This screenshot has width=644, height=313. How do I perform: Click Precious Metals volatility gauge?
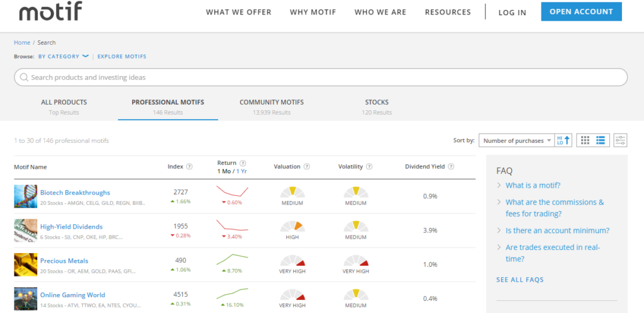[356, 260]
